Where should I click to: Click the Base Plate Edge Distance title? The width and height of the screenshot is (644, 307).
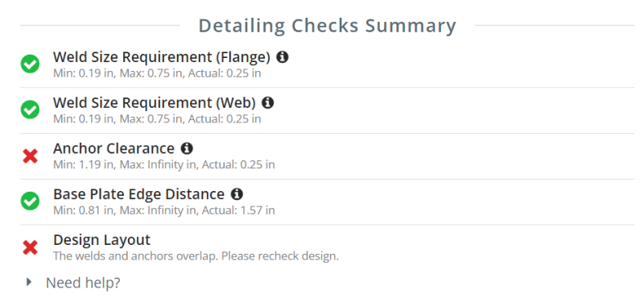(138, 194)
